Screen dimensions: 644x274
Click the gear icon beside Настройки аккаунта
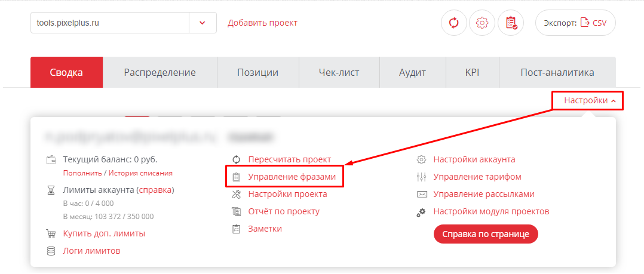pyautogui.click(x=421, y=159)
